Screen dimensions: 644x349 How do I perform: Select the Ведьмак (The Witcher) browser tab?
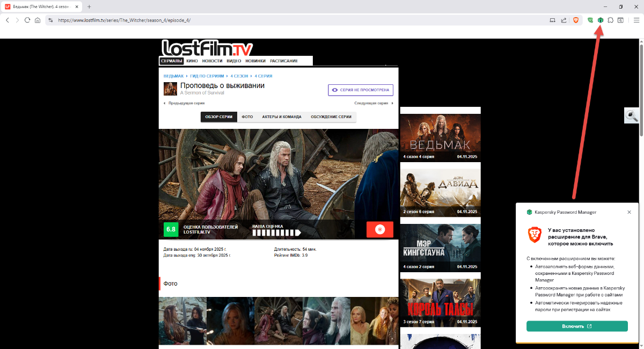(41, 6)
